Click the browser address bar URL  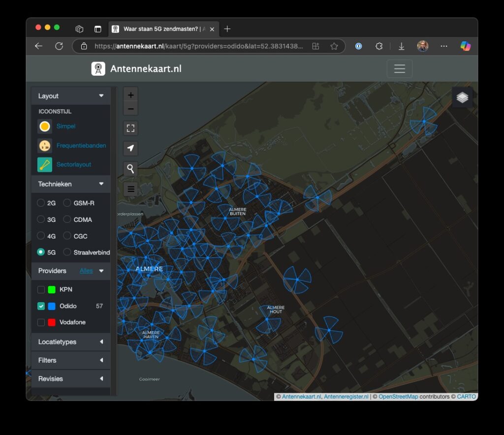(x=198, y=46)
